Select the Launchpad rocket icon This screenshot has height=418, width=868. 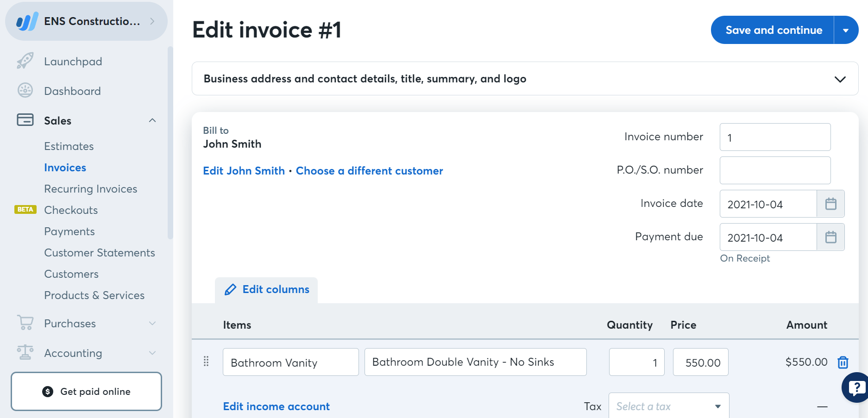click(25, 61)
